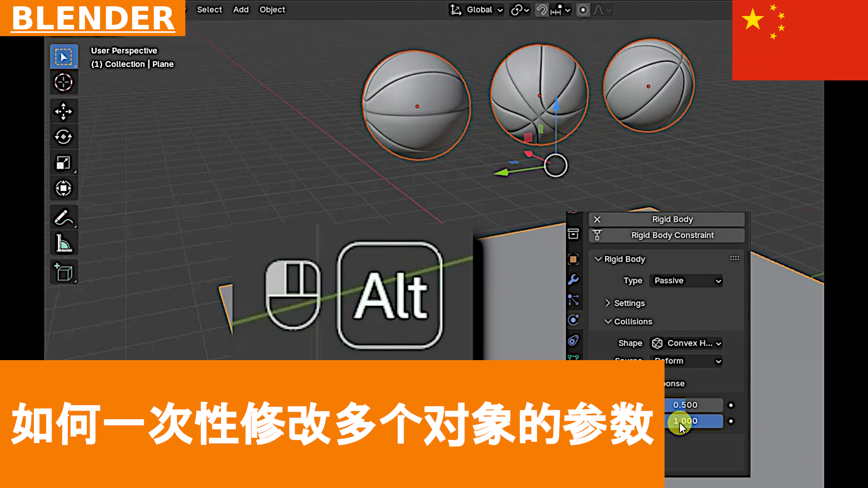Screen dimensions: 868x488
Task: Select the Measure tool
Action: (x=63, y=243)
